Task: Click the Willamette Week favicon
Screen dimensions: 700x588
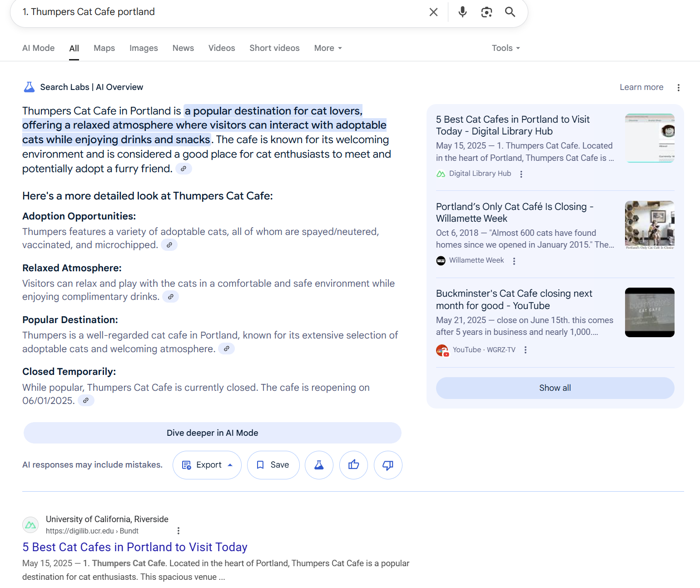Action: (x=441, y=260)
